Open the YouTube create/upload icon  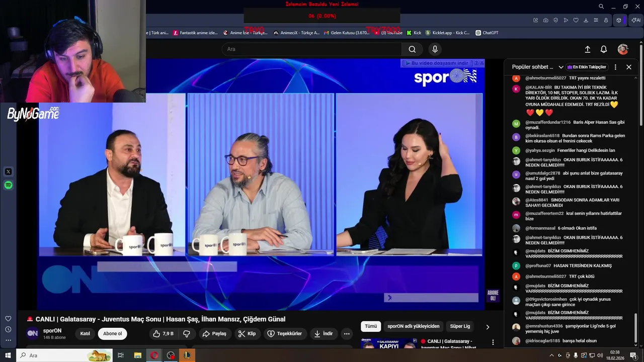[587, 49]
